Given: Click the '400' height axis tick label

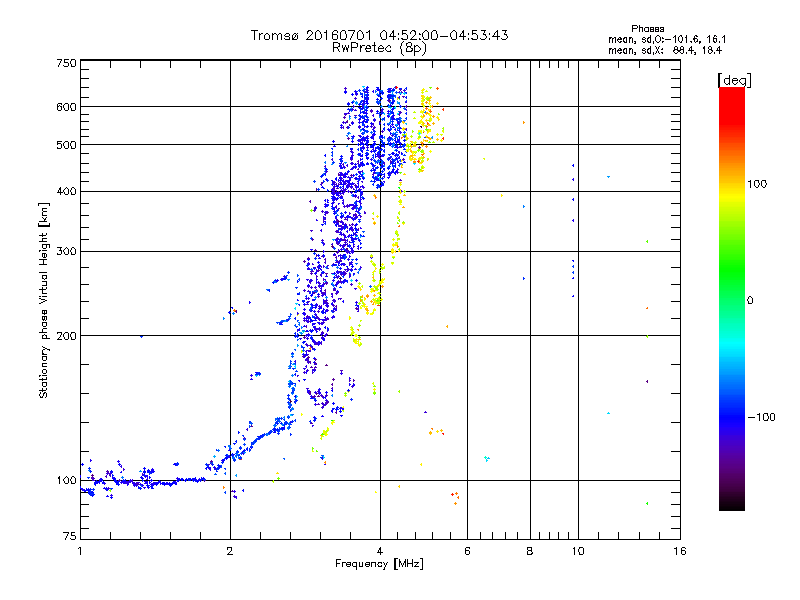Looking at the screenshot, I should pyautogui.click(x=66, y=191).
